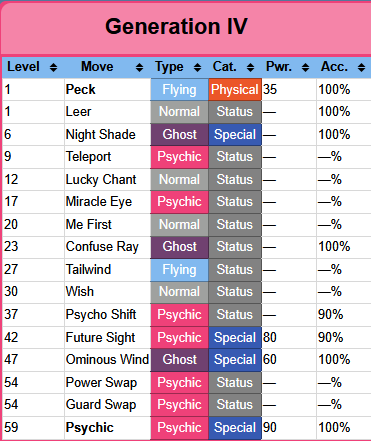Click the Flying type cell for Peck
The image size is (371, 441).
[179, 90]
